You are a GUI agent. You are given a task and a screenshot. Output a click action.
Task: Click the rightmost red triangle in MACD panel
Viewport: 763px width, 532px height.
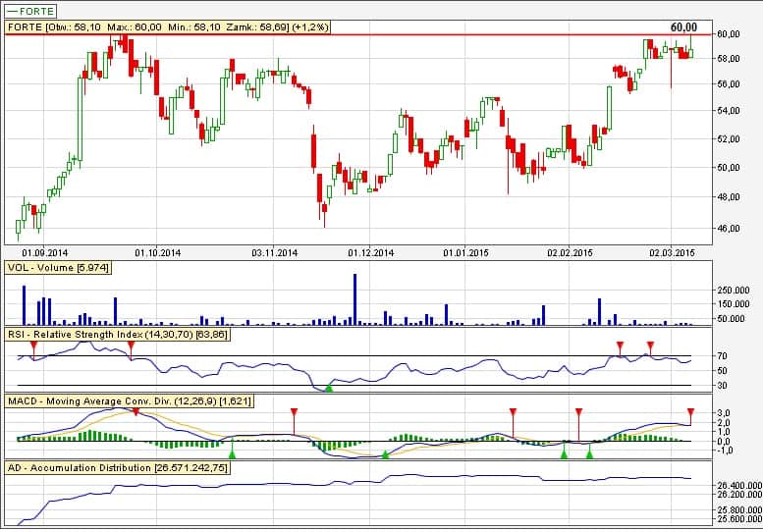coord(690,412)
